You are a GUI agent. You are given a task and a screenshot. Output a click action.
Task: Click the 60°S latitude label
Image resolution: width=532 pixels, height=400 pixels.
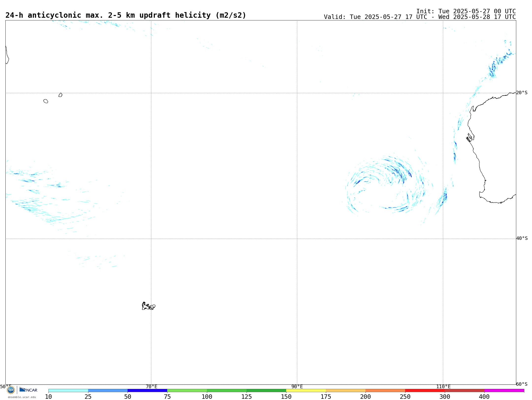(522, 384)
